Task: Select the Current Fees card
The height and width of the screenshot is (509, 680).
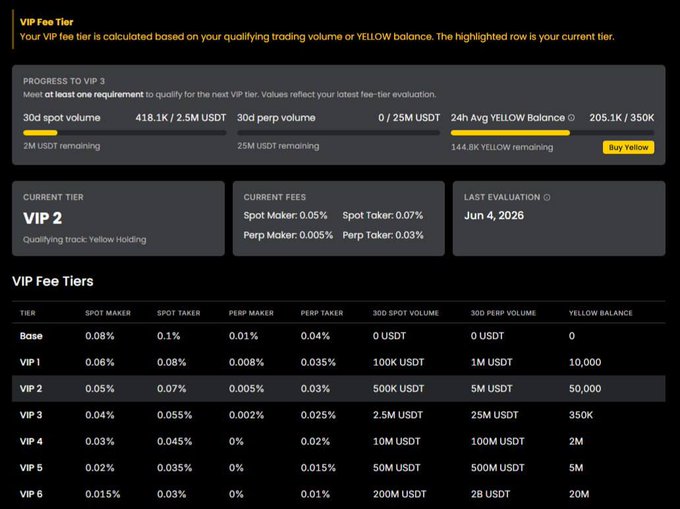Action: pos(339,219)
